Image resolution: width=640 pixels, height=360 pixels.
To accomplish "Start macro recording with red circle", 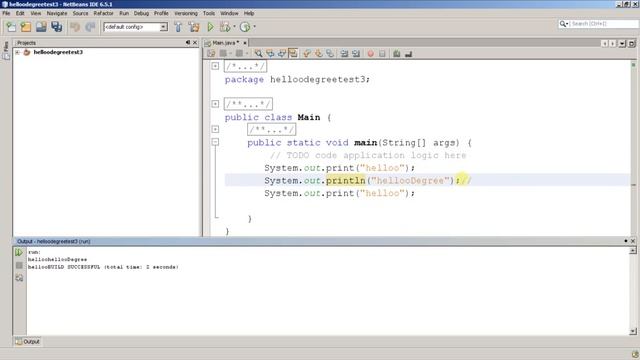I will [x=371, y=53].
